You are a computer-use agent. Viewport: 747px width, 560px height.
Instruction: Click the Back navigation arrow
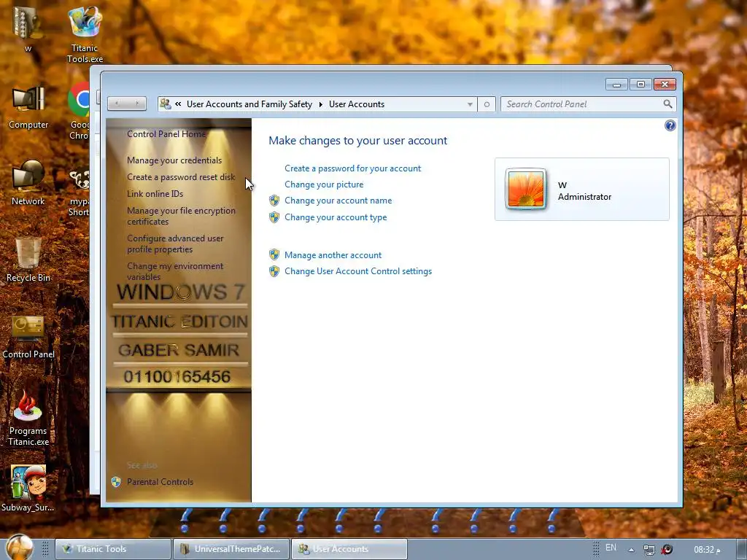pos(117,104)
